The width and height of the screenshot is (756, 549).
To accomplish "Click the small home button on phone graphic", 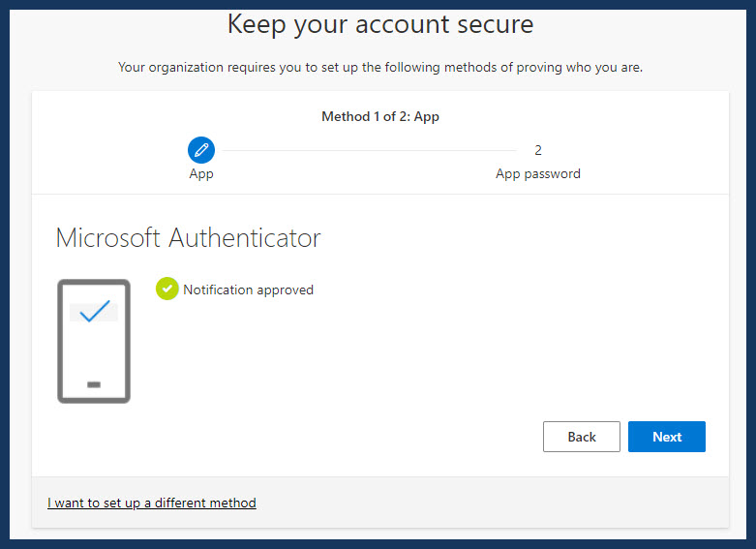I will 94,384.
